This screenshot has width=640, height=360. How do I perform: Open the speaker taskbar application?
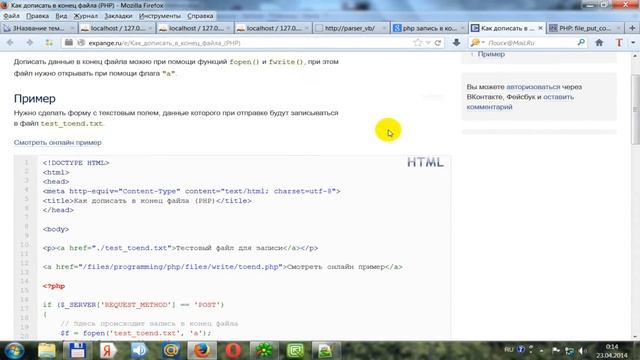pyautogui.click(x=139, y=351)
